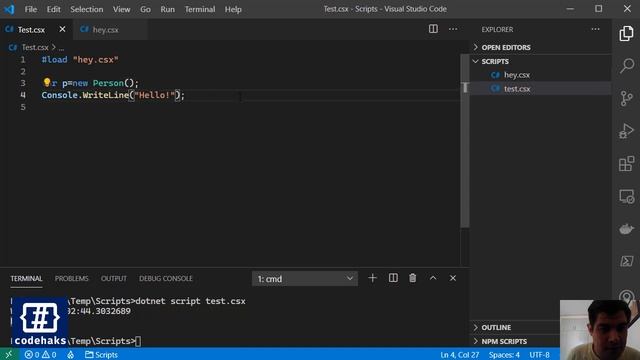
Task: Split the terminal pane
Action: click(x=393, y=278)
